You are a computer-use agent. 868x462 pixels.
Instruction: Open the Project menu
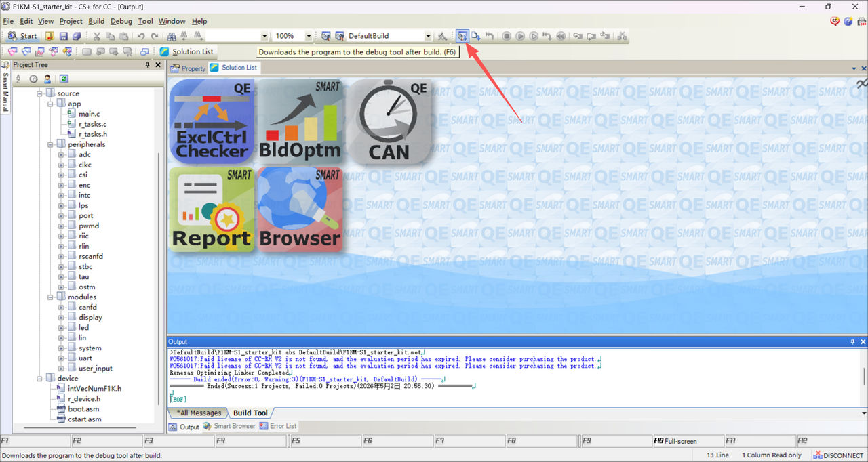pyautogui.click(x=71, y=21)
